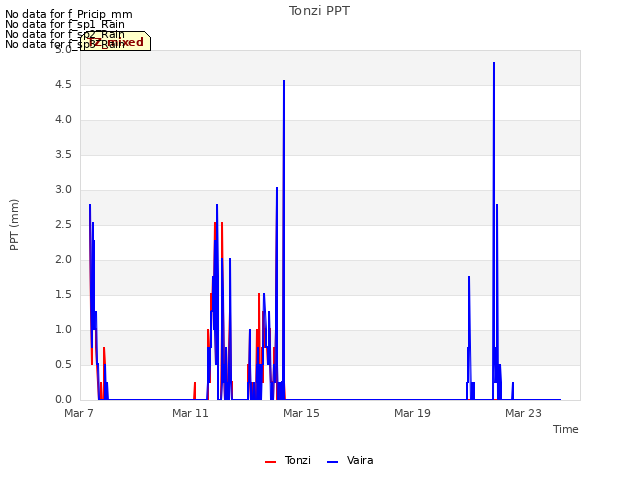
Task: Click the TZ_mixed annotation label
Action: 116,42
